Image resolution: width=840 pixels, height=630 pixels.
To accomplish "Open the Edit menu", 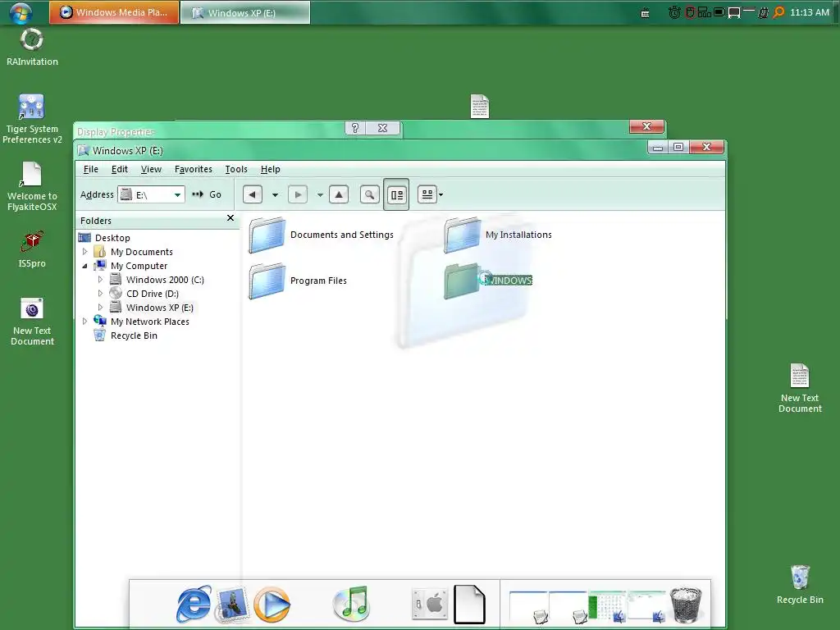I will pos(120,169).
